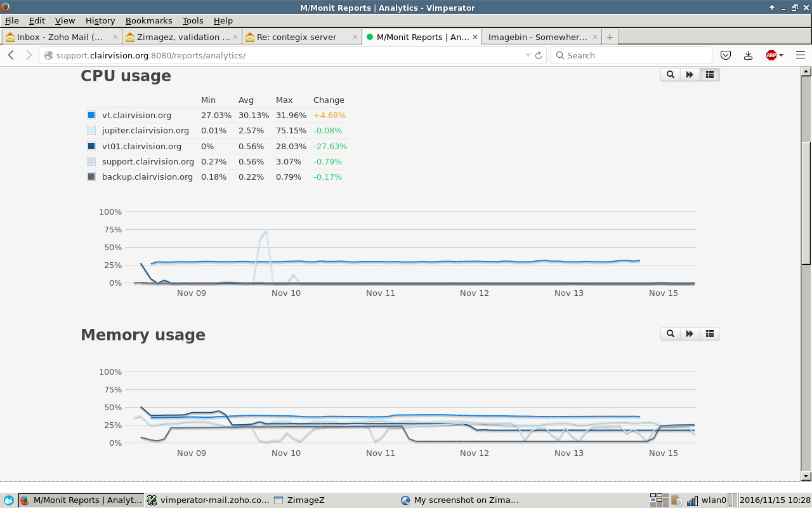Open the History menu

point(100,20)
